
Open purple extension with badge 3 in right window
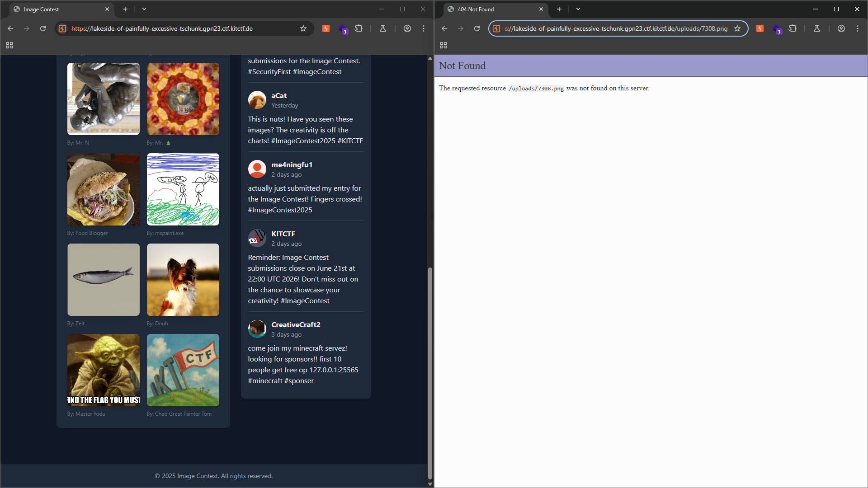(777, 29)
